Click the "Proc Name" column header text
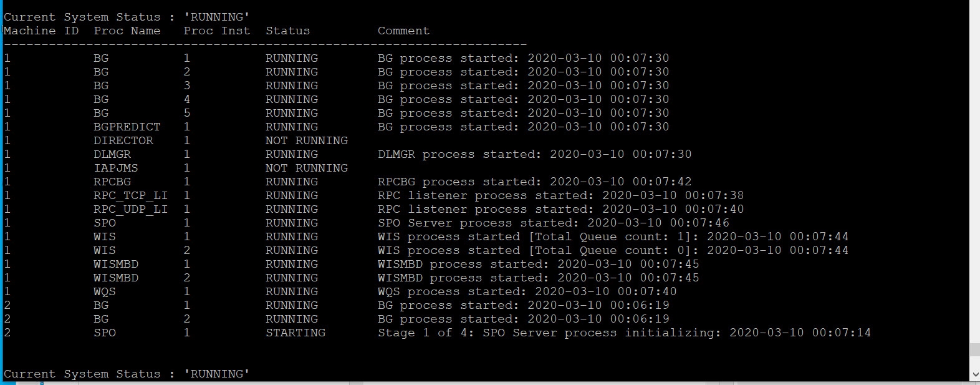980x385 pixels. tap(127, 31)
